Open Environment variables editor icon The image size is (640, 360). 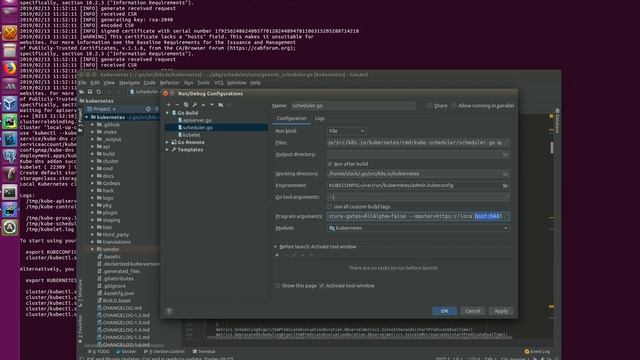pyautogui.click(x=505, y=185)
